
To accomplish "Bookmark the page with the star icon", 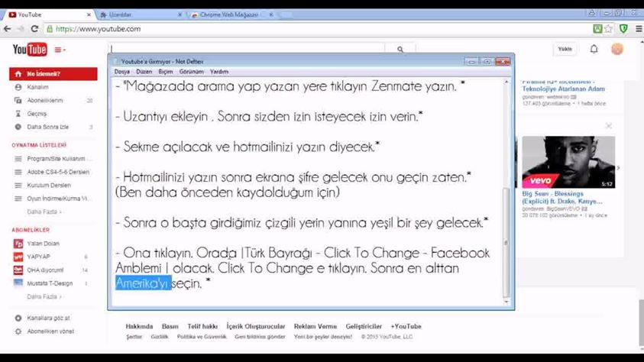I will (x=609, y=29).
